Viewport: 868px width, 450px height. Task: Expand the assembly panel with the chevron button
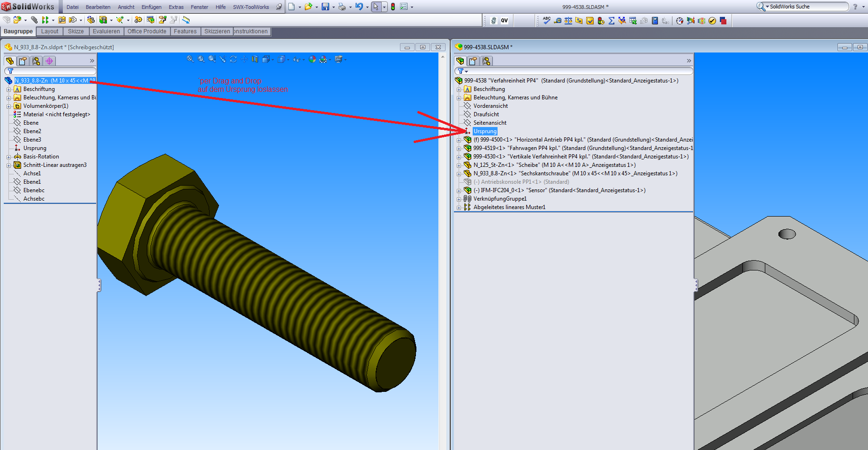point(688,61)
